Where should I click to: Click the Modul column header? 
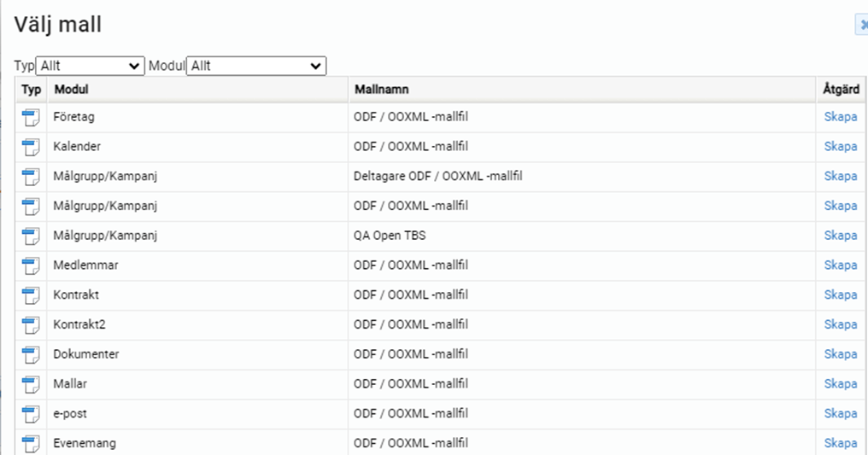point(71,90)
